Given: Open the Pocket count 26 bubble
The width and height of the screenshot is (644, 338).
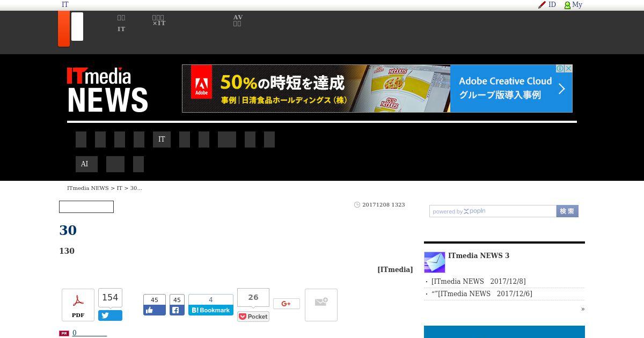Looking at the screenshot, I should pyautogui.click(x=253, y=297).
